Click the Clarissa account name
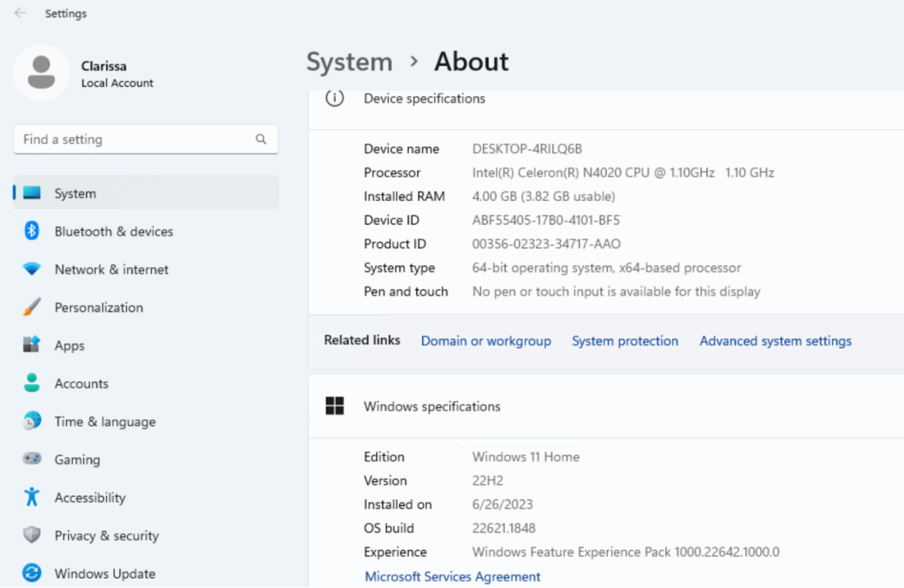Screen dimensions: 904x588 point(104,66)
